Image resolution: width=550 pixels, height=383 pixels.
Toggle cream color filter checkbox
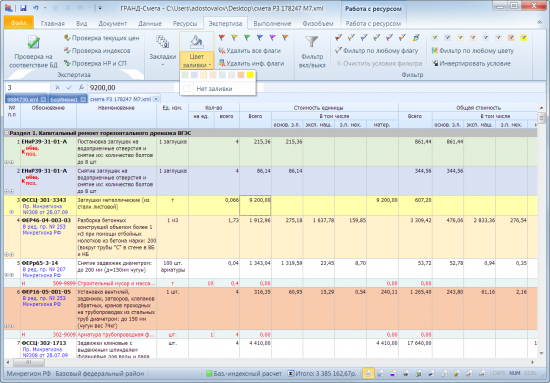[x=460, y=38]
